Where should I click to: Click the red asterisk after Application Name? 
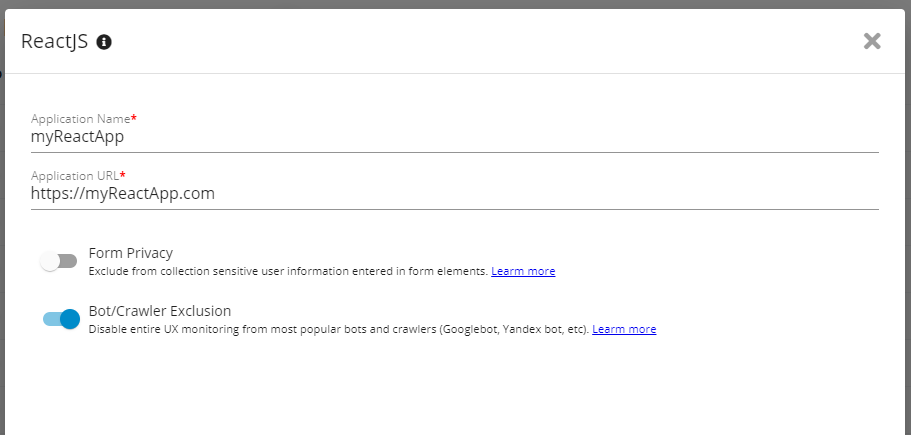point(134,119)
